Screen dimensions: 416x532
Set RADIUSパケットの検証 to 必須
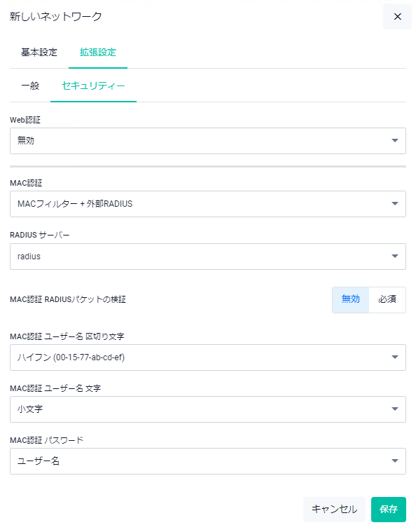pyautogui.click(x=387, y=299)
